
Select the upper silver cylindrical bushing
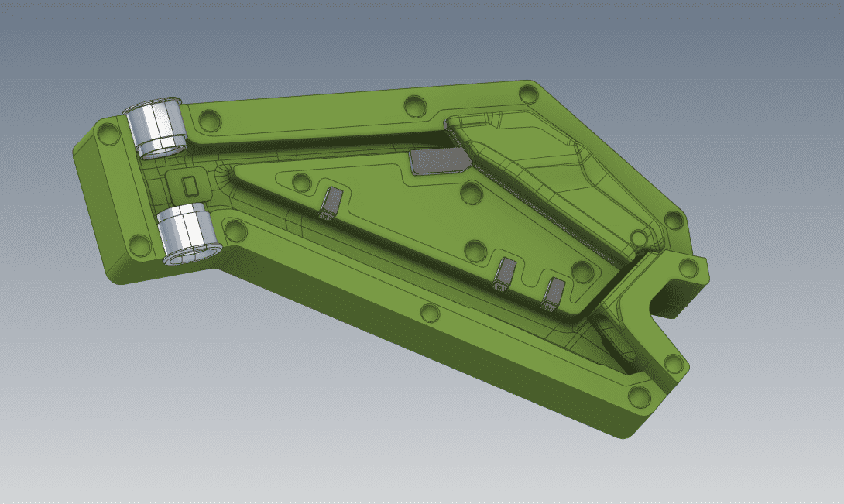[x=159, y=129]
